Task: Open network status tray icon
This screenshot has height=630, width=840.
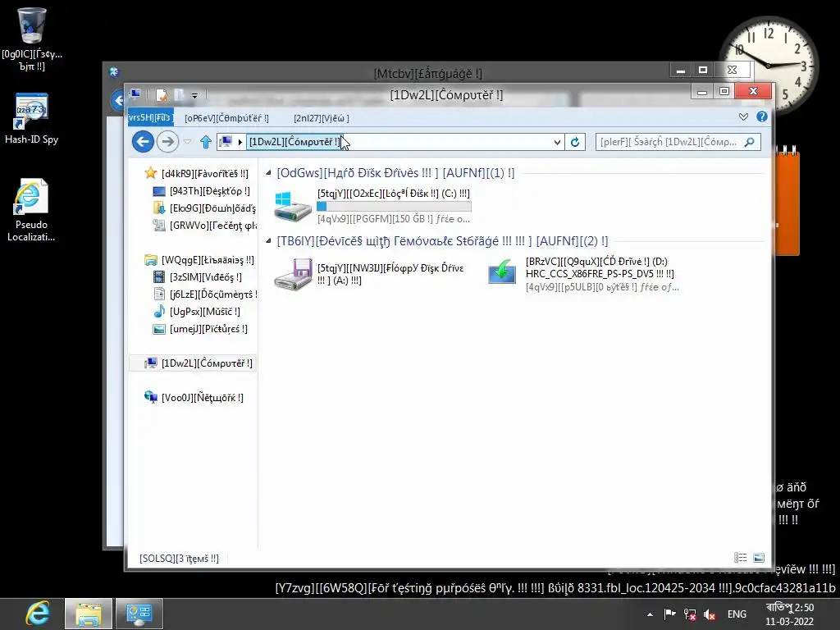Action: pyautogui.click(x=690, y=614)
